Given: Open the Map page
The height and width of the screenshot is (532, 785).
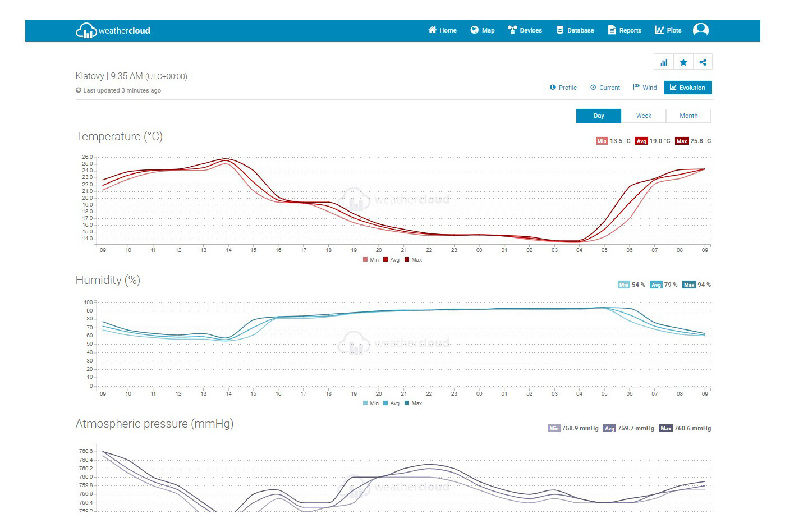Looking at the screenshot, I should pos(483,30).
